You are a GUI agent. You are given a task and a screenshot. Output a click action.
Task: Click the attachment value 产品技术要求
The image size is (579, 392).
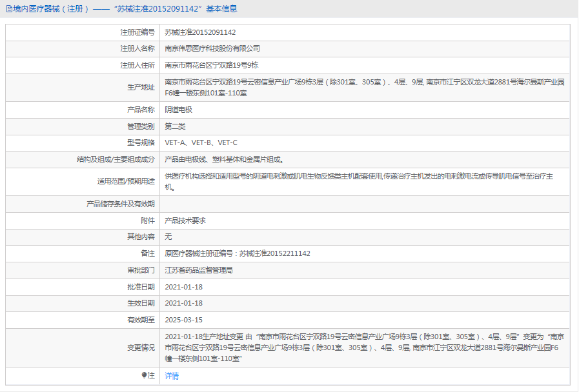[185, 220]
